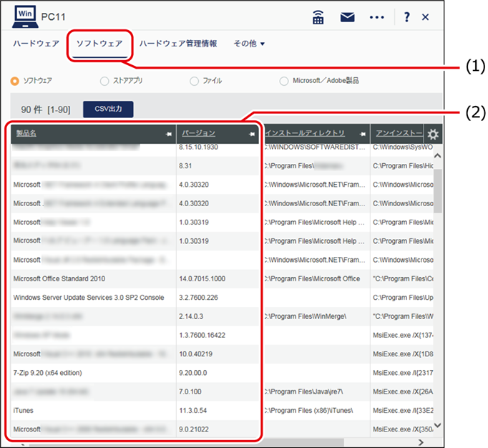Screen dimensions: 488x448
Task: Open the three-dots more options menu
Action: click(376, 17)
